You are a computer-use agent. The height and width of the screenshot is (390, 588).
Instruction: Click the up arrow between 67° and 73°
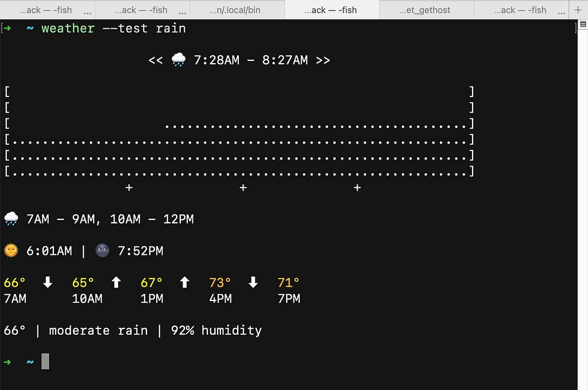click(x=184, y=283)
